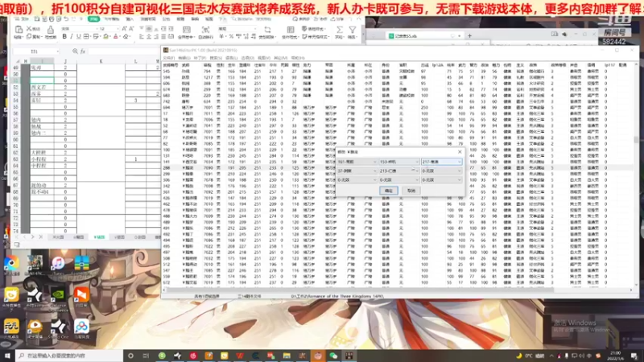644x362 pixels.
Task: Open the fourth menu in San14Editor menu bar
Action: [216, 58]
